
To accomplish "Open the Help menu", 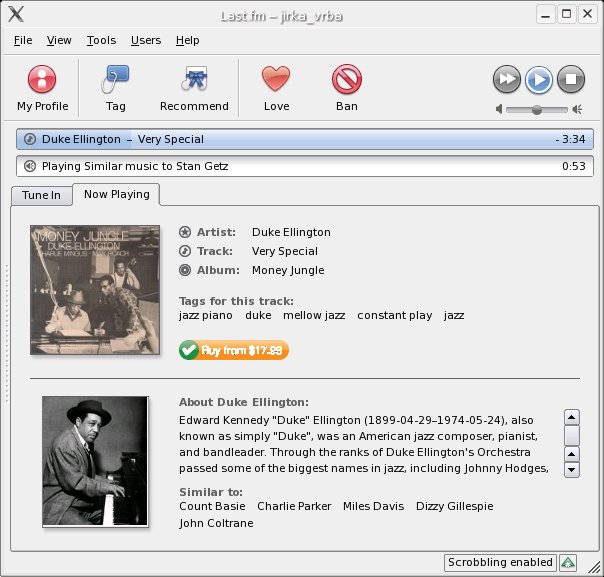I will 188,40.
